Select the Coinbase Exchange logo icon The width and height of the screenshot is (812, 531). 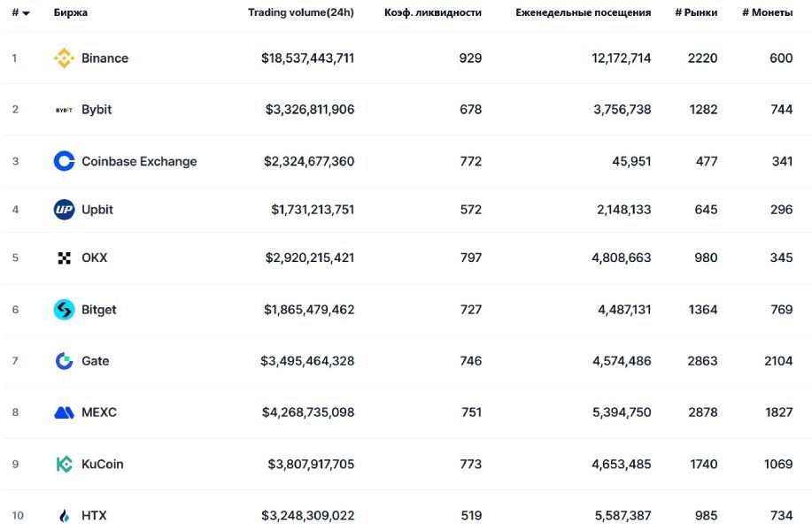tap(64, 161)
